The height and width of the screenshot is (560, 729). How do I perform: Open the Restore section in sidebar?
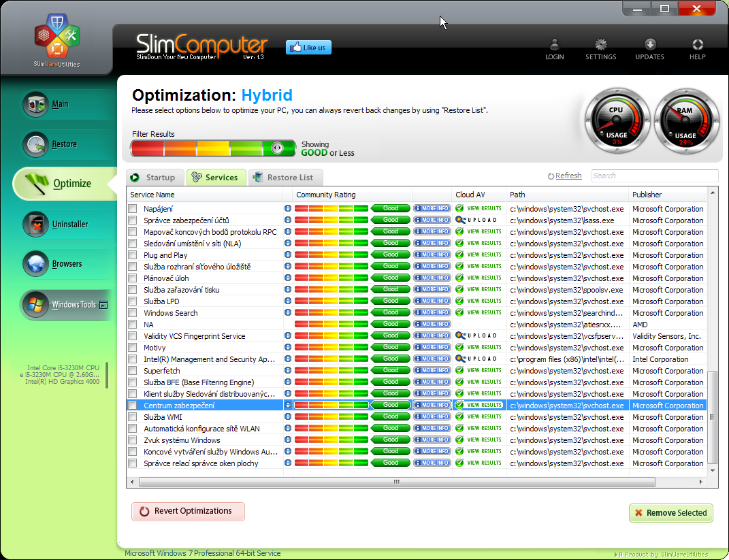tap(63, 144)
